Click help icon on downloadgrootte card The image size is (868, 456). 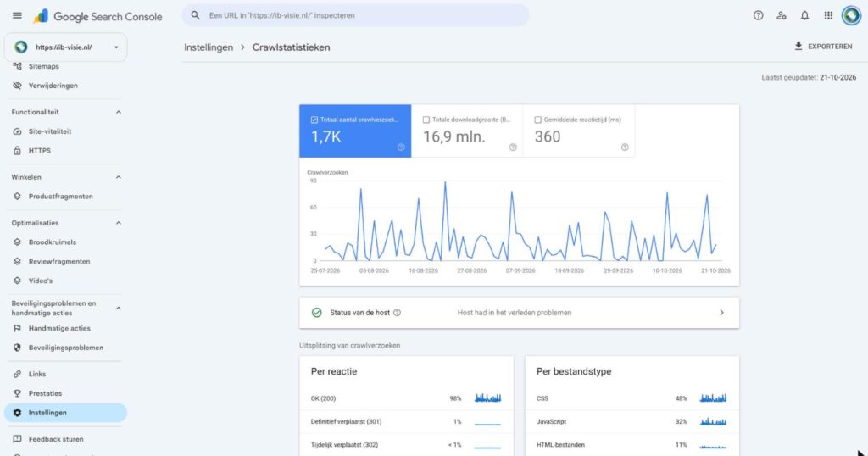513,147
